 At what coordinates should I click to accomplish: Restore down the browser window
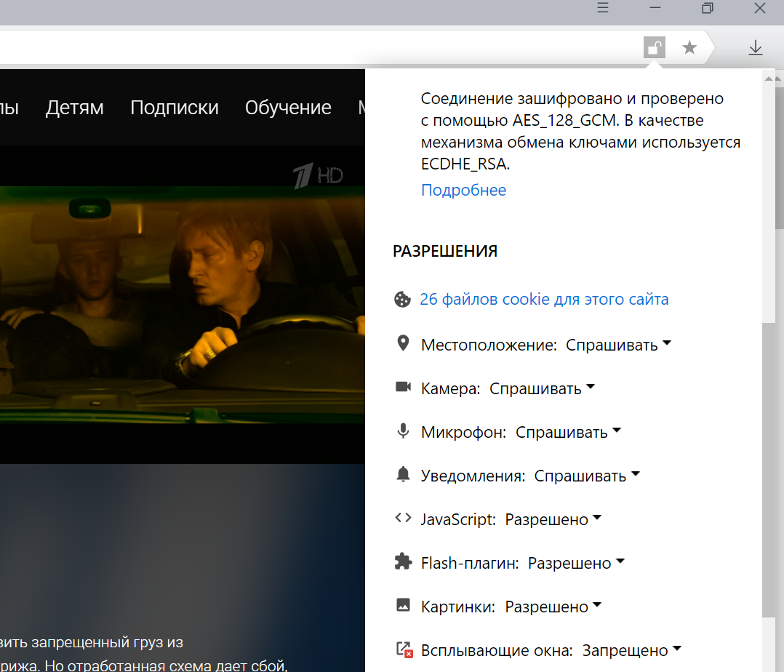tap(708, 7)
